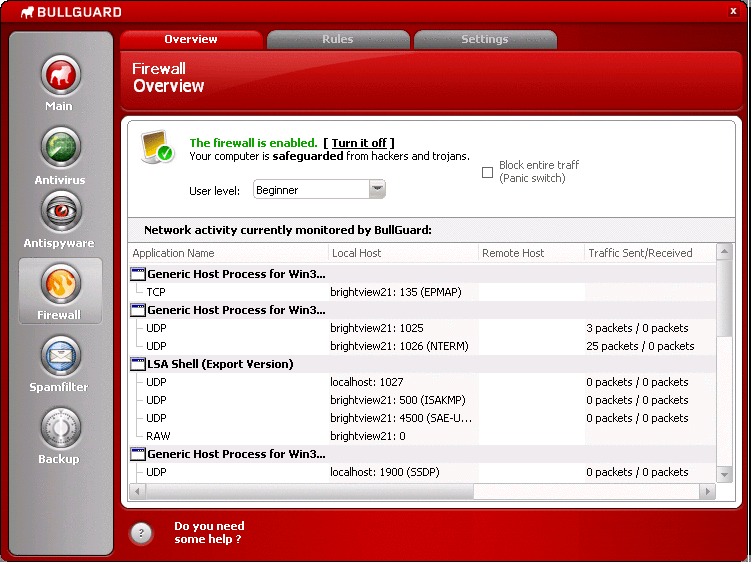This screenshot has height=564, width=753.
Task: Click the vertical scrollbar thumb
Action: 724,299
